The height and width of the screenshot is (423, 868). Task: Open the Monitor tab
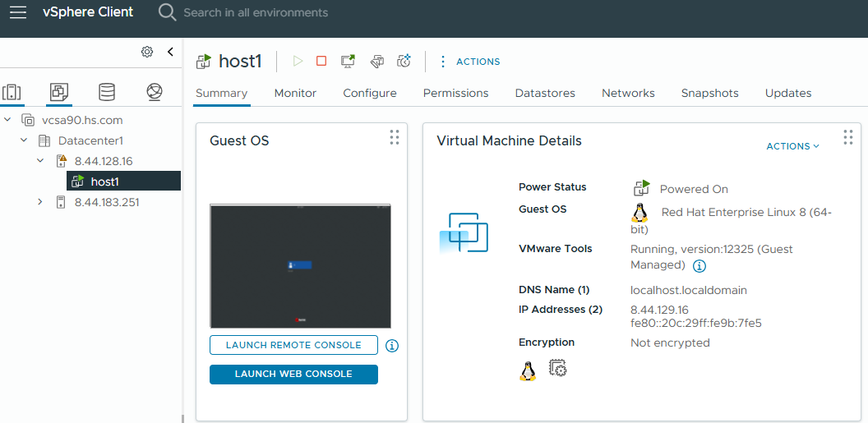click(295, 93)
